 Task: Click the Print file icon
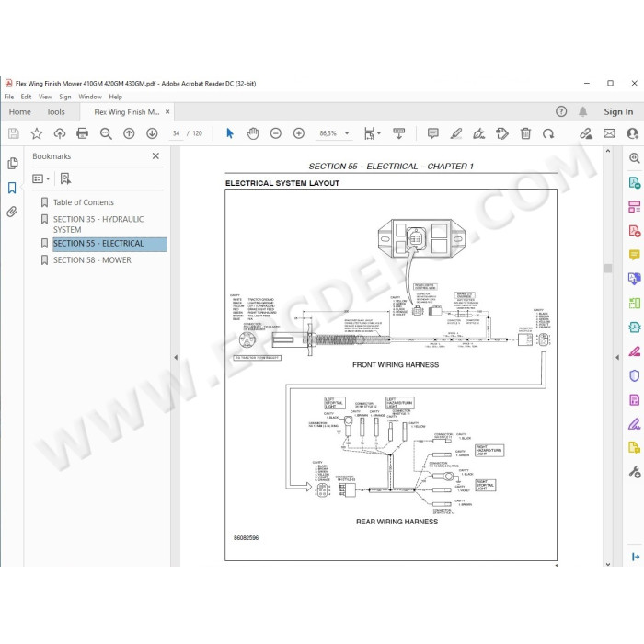[82, 133]
